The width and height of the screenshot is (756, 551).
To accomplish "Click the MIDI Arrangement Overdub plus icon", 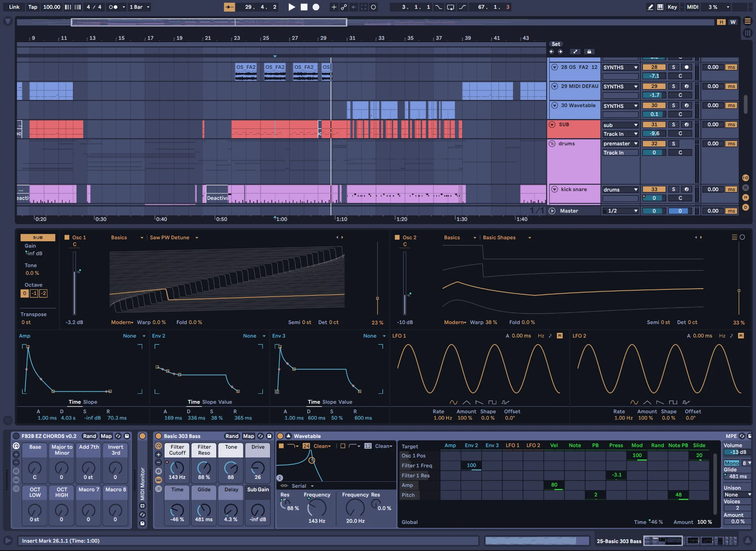I will [334, 7].
